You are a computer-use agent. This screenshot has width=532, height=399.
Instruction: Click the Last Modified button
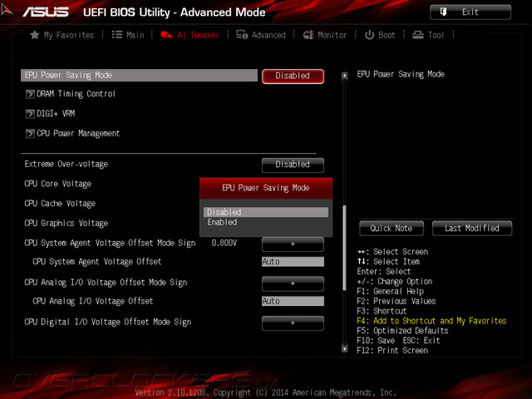click(472, 229)
